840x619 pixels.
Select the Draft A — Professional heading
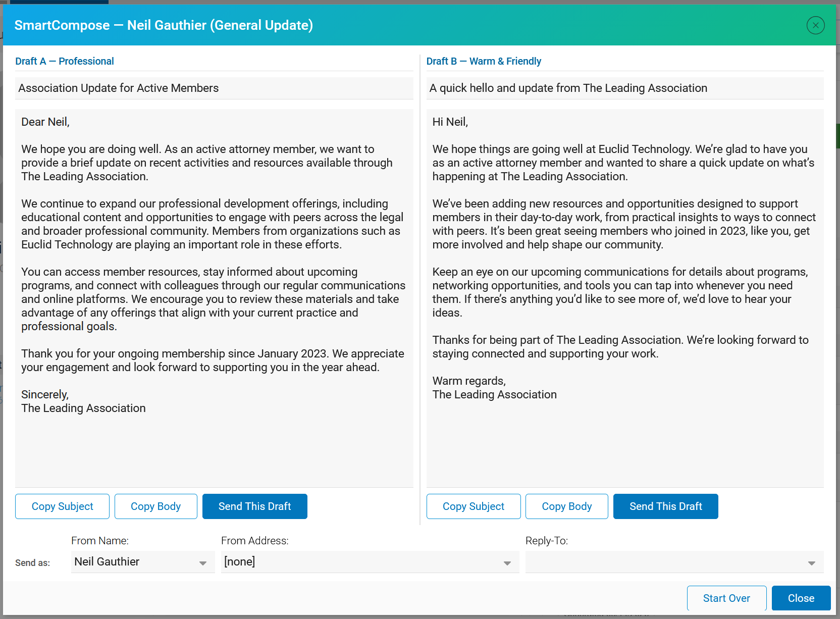65,61
